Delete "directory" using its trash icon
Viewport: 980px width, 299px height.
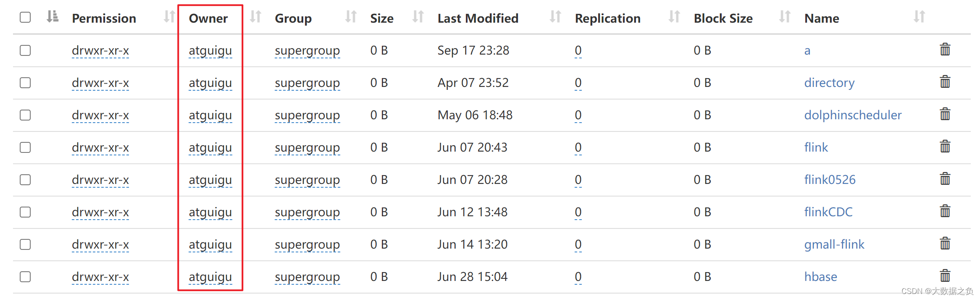pos(944,81)
